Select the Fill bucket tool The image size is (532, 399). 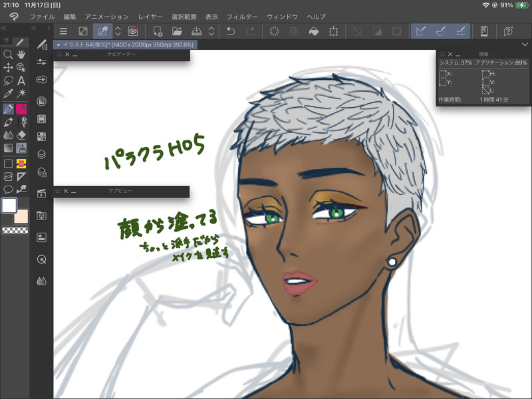[x=21, y=148]
